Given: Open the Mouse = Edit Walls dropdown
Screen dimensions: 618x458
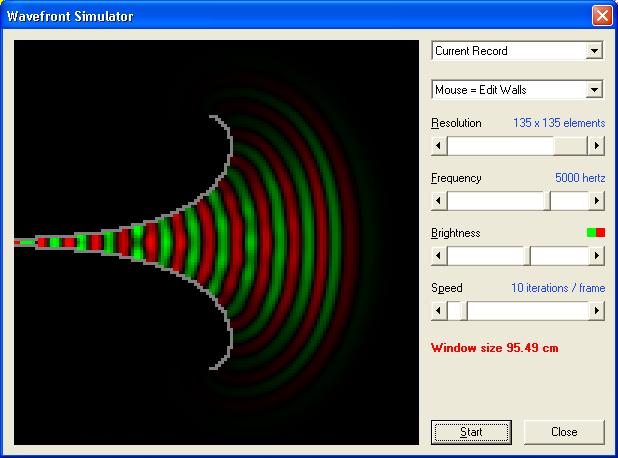Looking at the screenshot, I should coord(517,90).
